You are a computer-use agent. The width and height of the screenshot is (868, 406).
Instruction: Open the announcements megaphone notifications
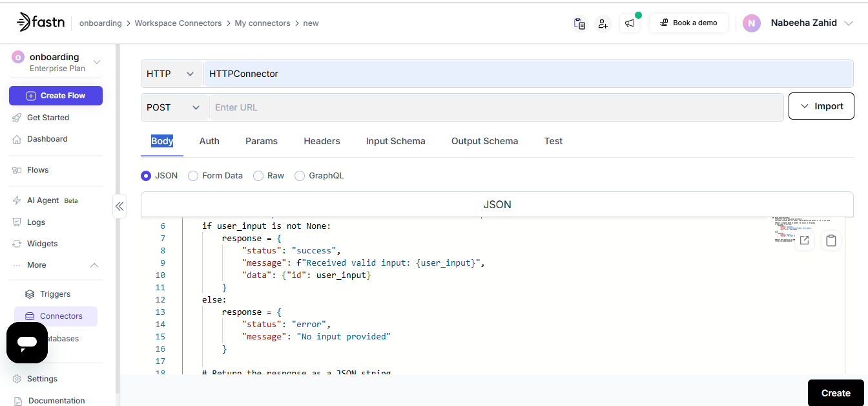click(x=630, y=23)
